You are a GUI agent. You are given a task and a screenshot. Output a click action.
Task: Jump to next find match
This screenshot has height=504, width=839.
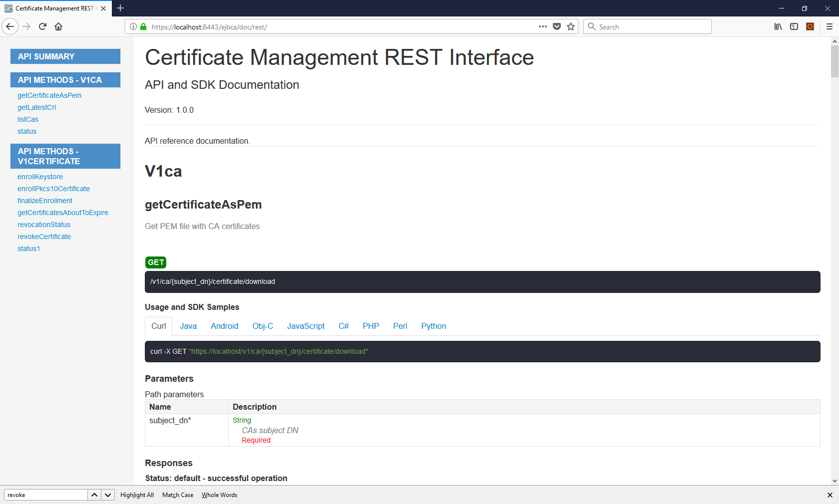pyautogui.click(x=108, y=495)
